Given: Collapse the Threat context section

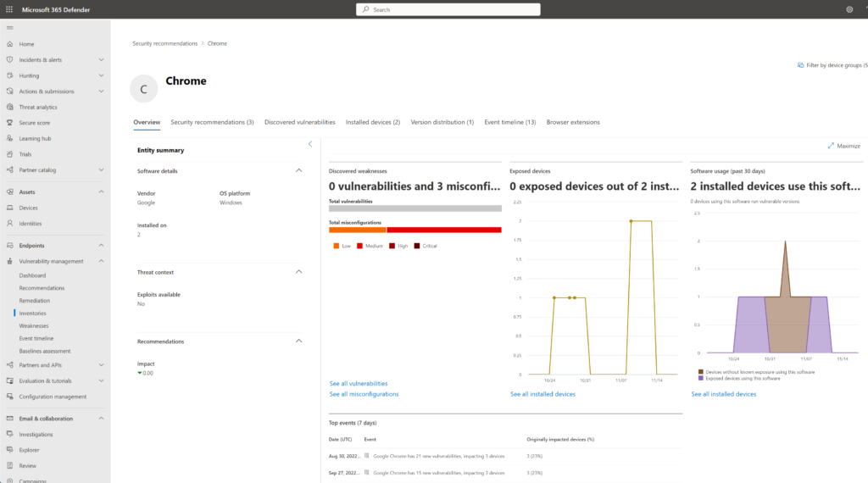Looking at the screenshot, I should [x=299, y=272].
